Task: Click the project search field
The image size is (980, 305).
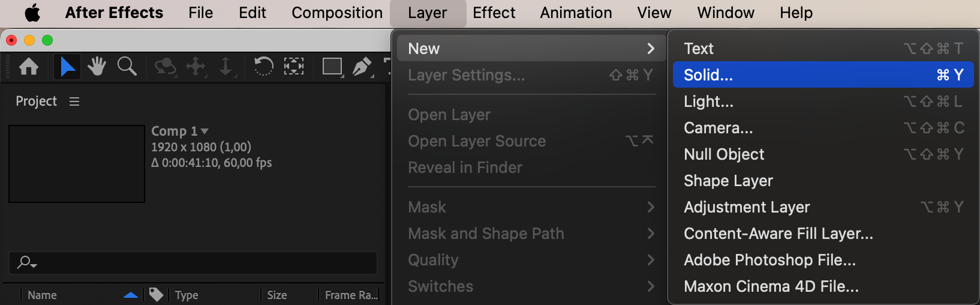Action: tap(198, 262)
